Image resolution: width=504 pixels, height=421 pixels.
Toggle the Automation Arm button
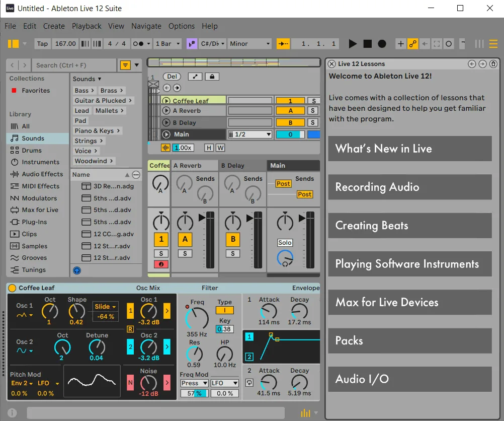coord(413,44)
